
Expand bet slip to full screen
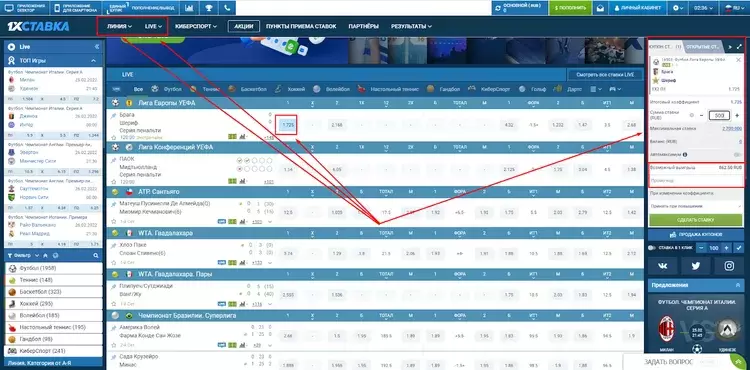pos(739,47)
